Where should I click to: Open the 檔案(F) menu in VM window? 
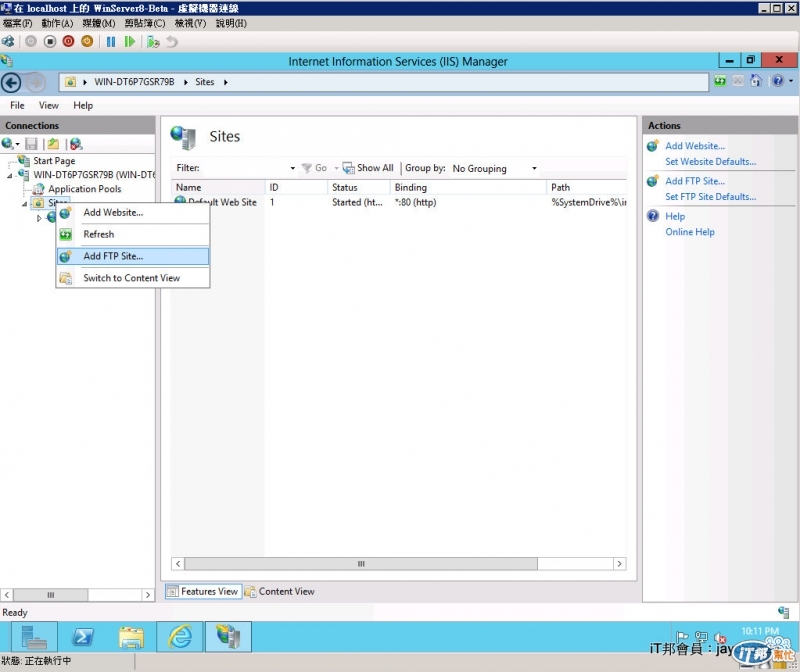(x=17, y=23)
